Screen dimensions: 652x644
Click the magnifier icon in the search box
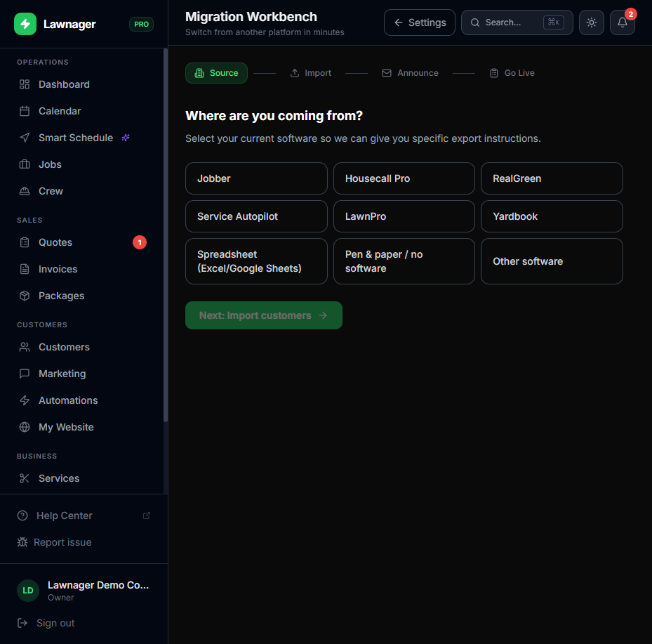pyautogui.click(x=475, y=22)
